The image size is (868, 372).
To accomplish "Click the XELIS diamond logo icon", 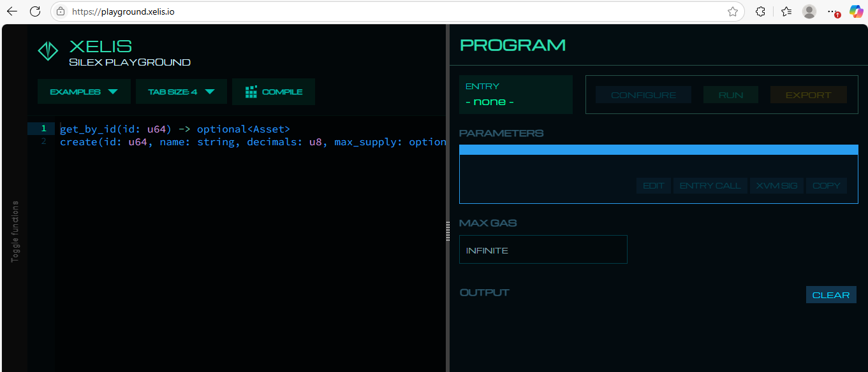I will coord(48,52).
